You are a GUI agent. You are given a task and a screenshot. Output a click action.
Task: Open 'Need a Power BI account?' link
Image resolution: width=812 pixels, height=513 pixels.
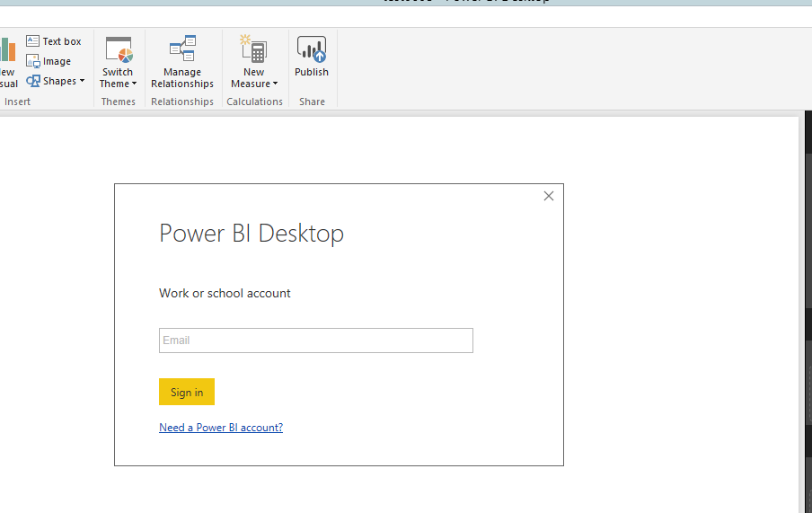coord(221,428)
